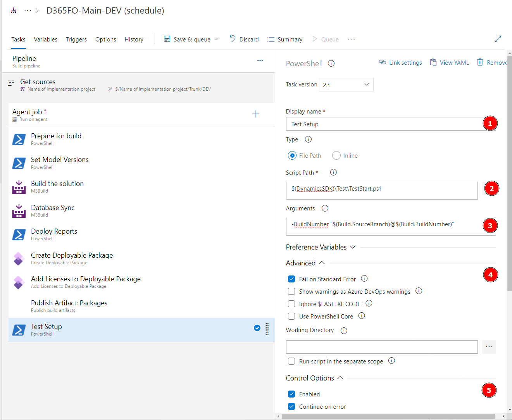Click the Create Deployable Package task icon
Image resolution: width=512 pixels, height=420 pixels.
pos(19,258)
